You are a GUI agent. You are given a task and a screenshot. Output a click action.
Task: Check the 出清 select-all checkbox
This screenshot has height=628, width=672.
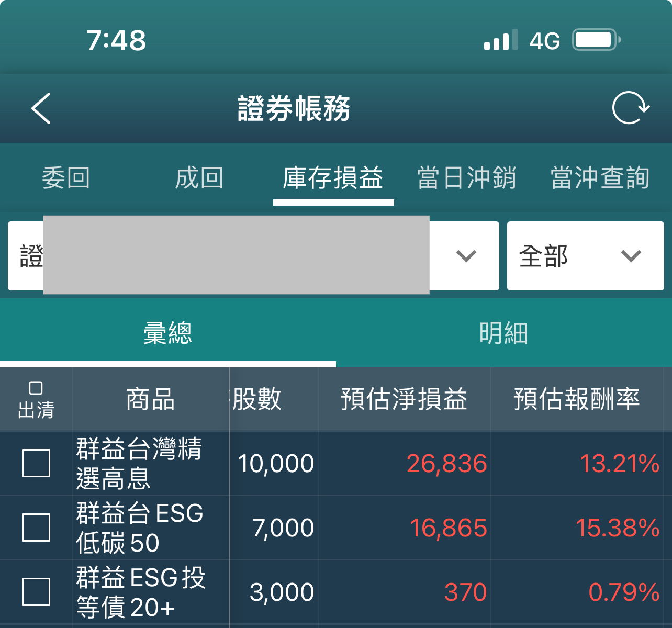(36, 388)
